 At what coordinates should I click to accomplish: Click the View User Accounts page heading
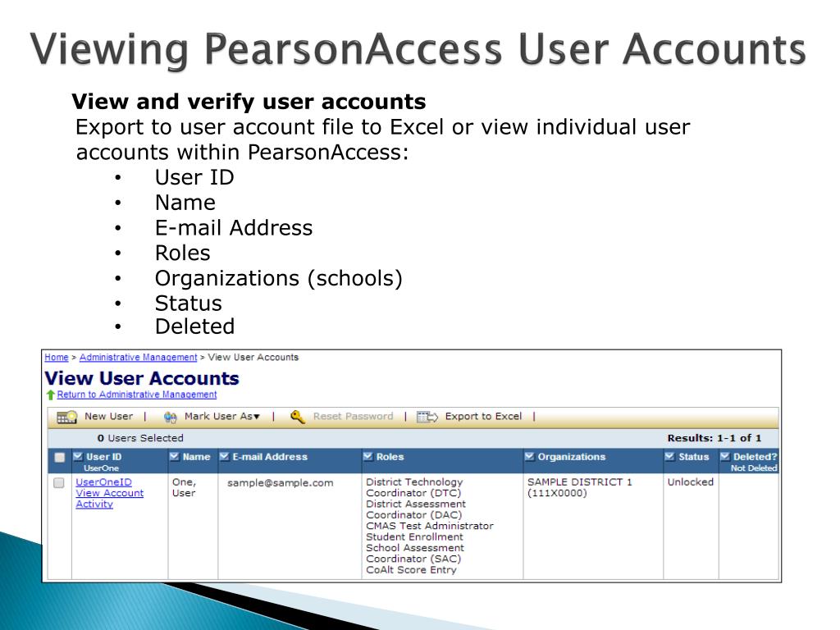click(142, 378)
